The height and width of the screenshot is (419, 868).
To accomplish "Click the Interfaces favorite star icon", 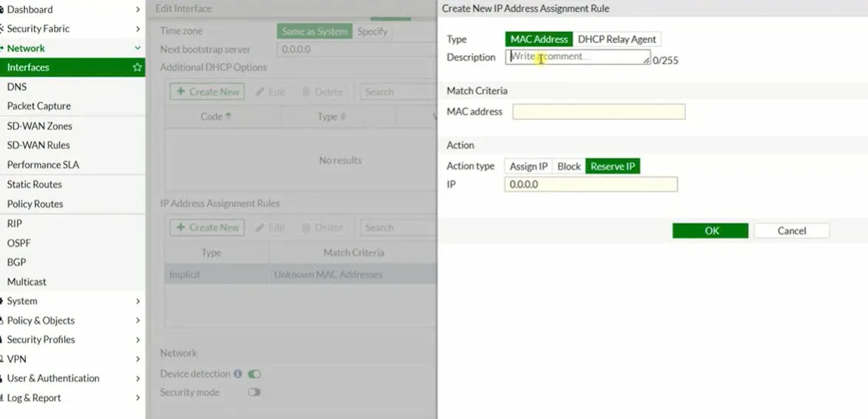I will tap(138, 67).
